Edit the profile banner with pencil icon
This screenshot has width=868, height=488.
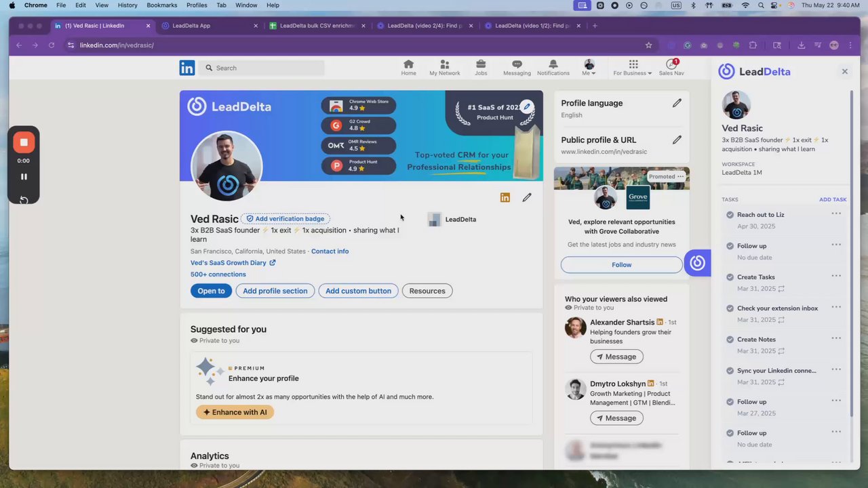coord(527,107)
